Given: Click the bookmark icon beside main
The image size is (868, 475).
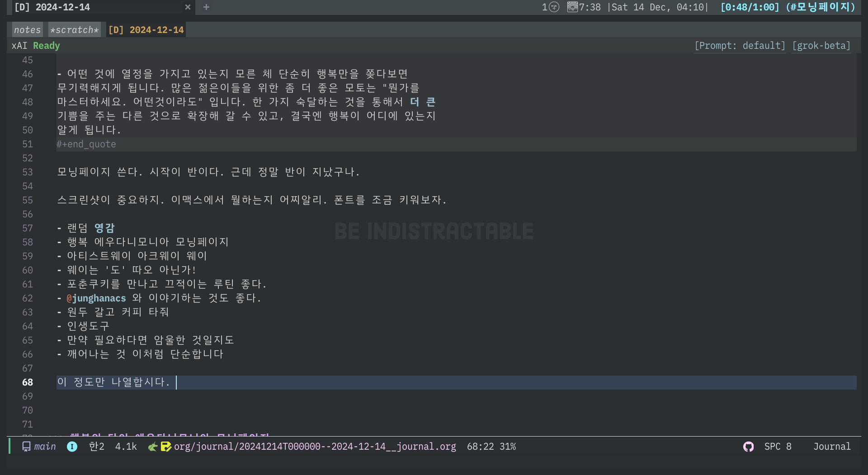Looking at the screenshot, I should pyautogui.click(x=26, y=447).
